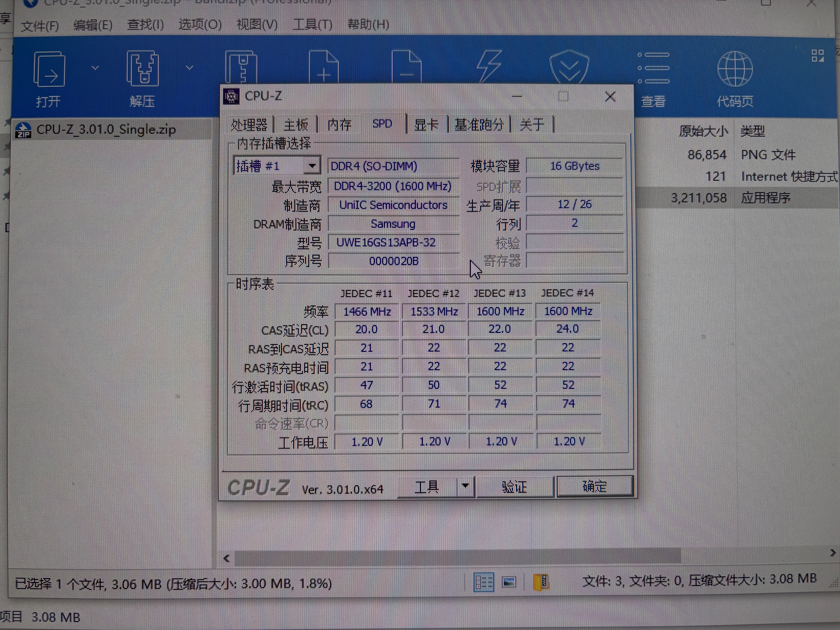This screenshot has width=840, height=630.
Task: Open the 编辑(E) menu in Bandizip
Action: click(93, 25)
